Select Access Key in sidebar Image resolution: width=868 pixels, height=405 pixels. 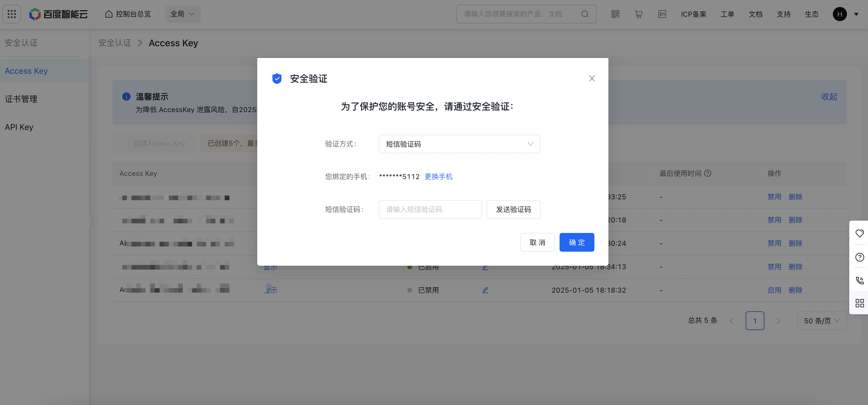tap(44, 71)
